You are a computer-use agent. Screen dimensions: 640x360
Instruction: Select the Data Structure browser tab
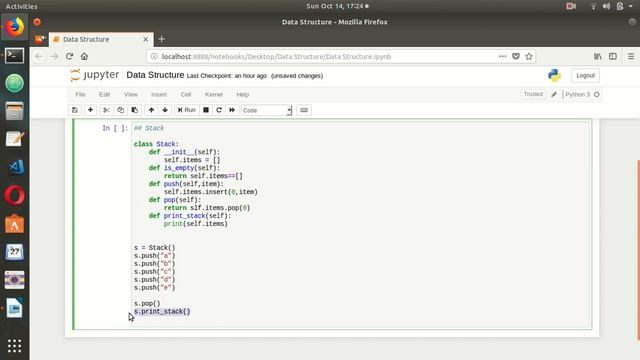point(101,39)
